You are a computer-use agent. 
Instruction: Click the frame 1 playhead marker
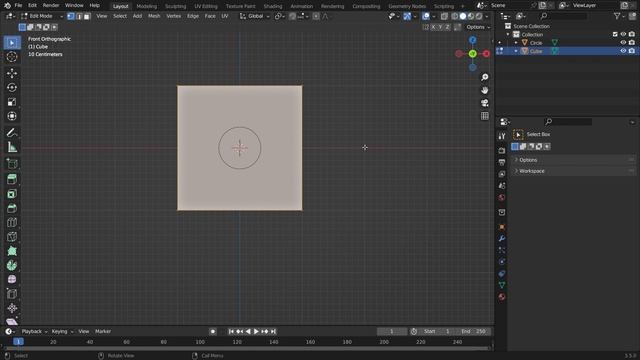[x=18, y=342]
